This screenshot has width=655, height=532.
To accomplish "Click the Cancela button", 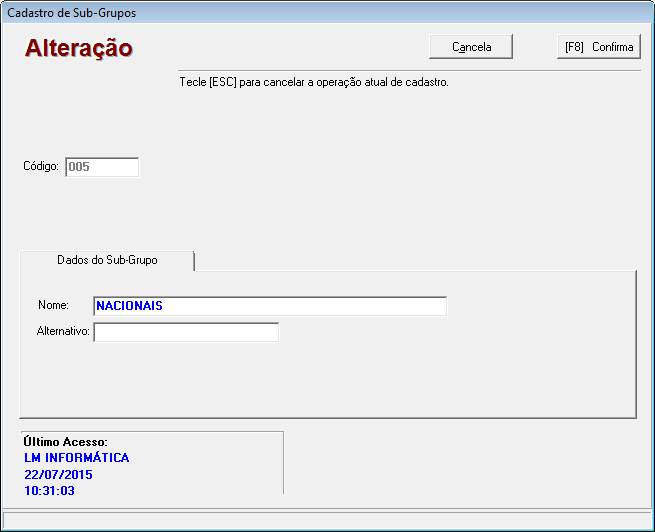I will 471,47.
